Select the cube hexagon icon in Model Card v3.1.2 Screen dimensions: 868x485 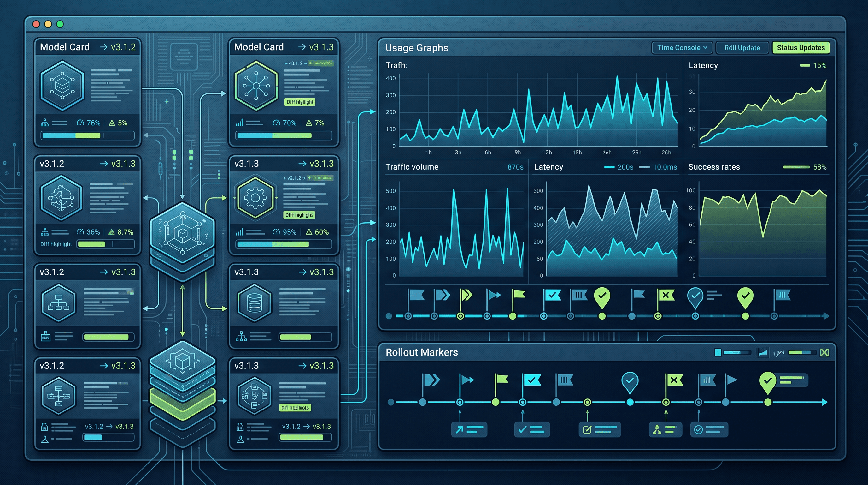pos(62,86)
